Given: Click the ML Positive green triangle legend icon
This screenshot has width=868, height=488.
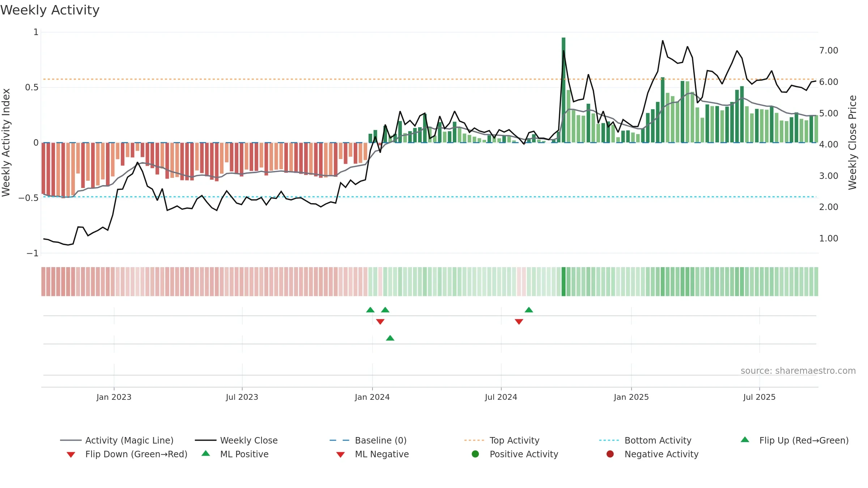Looking at the screenshot, I should point(206,453).
